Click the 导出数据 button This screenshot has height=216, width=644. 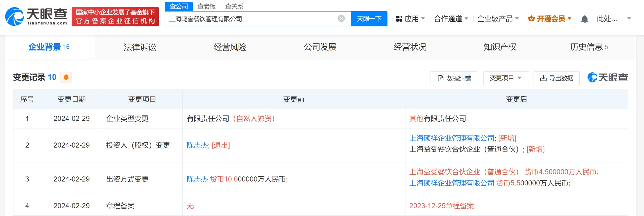tap(556, 78)
